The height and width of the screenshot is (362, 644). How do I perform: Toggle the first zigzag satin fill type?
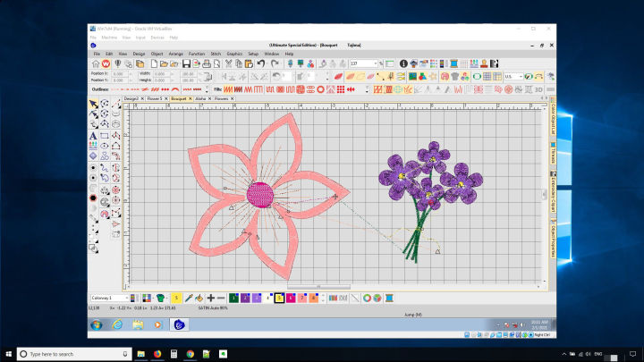[x=228, y=89]
